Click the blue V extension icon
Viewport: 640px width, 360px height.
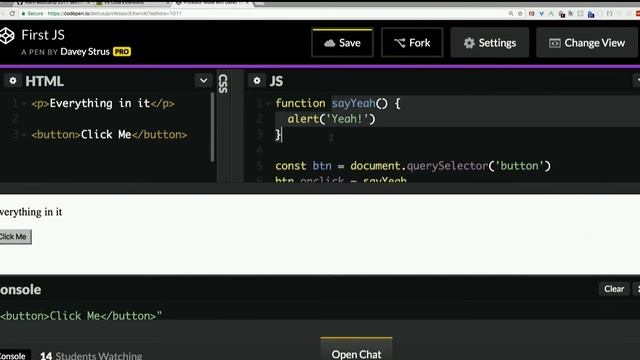(x=541, y=13)
